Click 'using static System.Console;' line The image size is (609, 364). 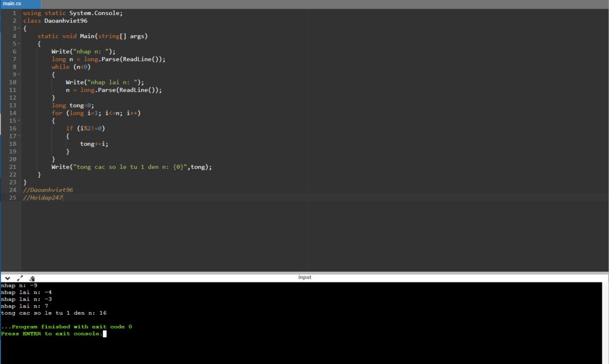click(73, 13)
